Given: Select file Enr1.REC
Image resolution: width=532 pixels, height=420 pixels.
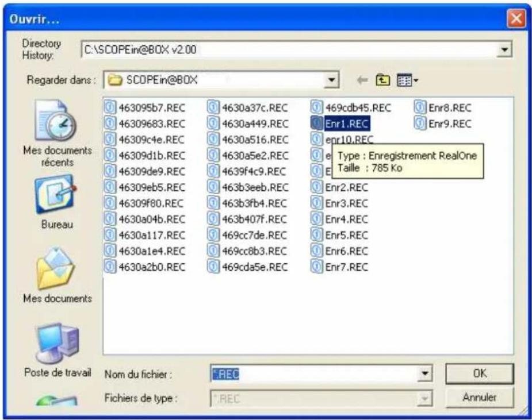Looking at the screenshot, I should (340, 124).
